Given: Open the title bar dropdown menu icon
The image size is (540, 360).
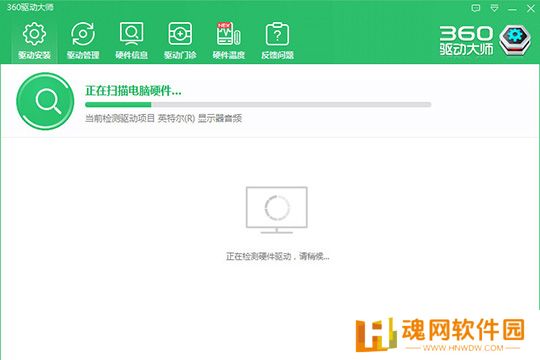Looking at the screenshot, I should pos(494,8).
